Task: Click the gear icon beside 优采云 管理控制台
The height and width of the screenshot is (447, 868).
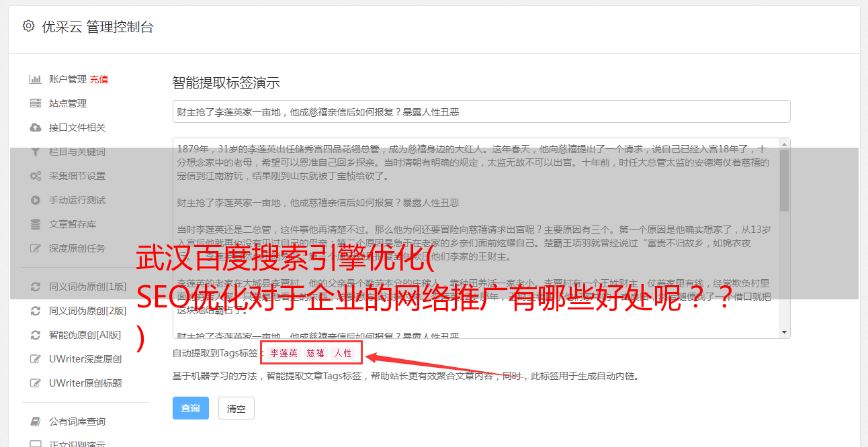Action: [28, 26]
